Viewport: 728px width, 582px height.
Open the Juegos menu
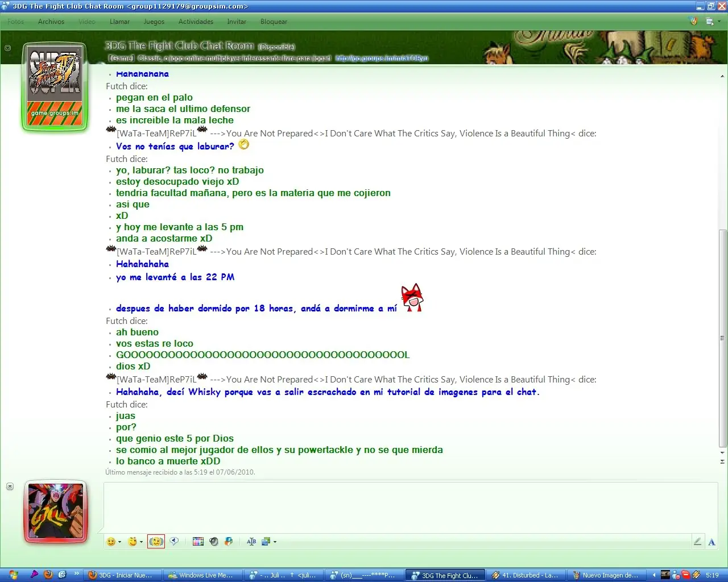pyautogui.click(x=154, y=22)
